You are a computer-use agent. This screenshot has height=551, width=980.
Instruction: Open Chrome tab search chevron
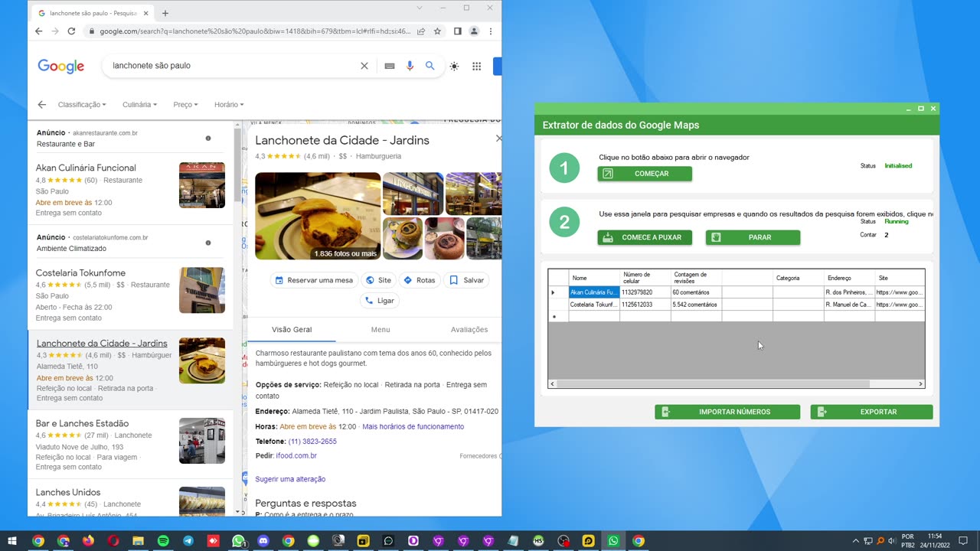click(x=419, y=8)
